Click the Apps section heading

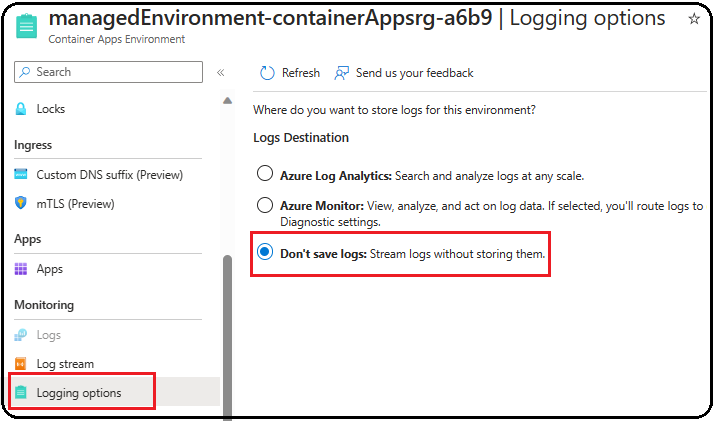coord(27,239)
